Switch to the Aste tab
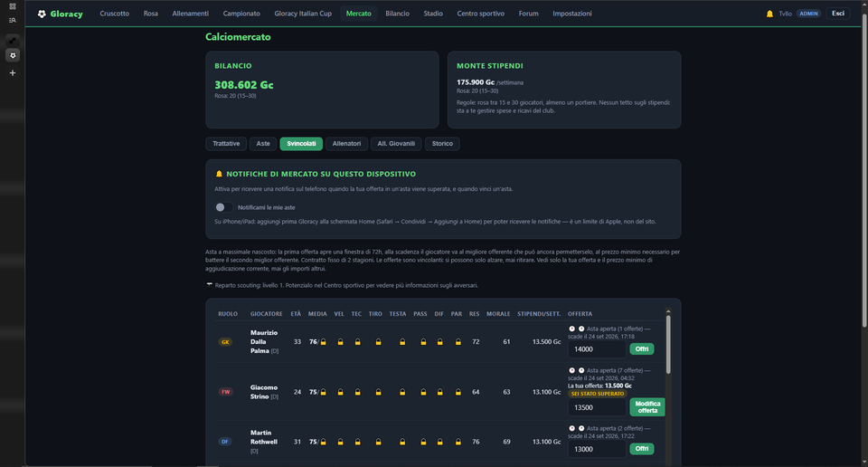This screenshot has width=868, height=467. click(263, 144)
